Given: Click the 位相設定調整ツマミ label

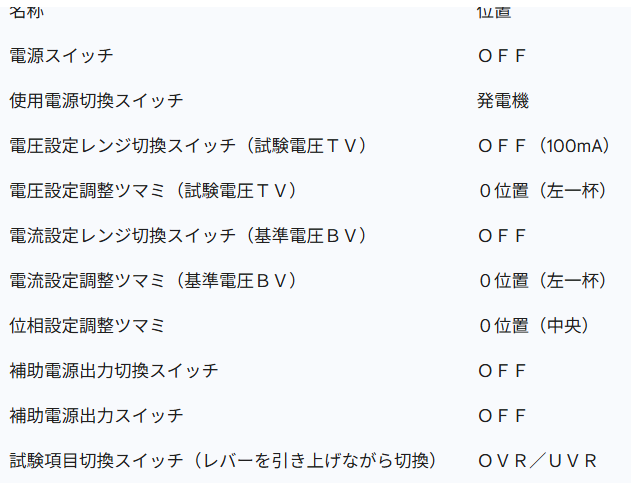Looking at the screenshot, I should point(87,325).
